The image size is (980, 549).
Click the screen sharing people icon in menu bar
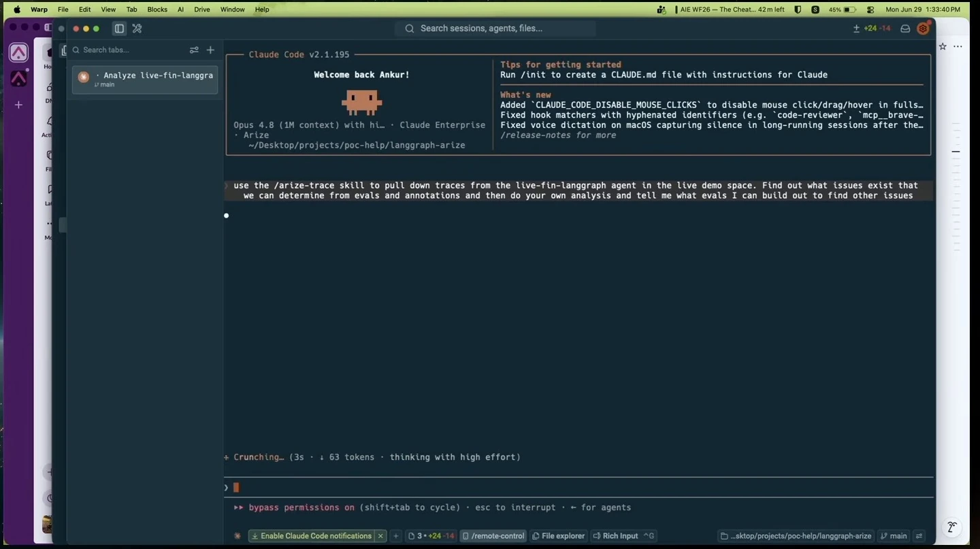coord(661,10)
